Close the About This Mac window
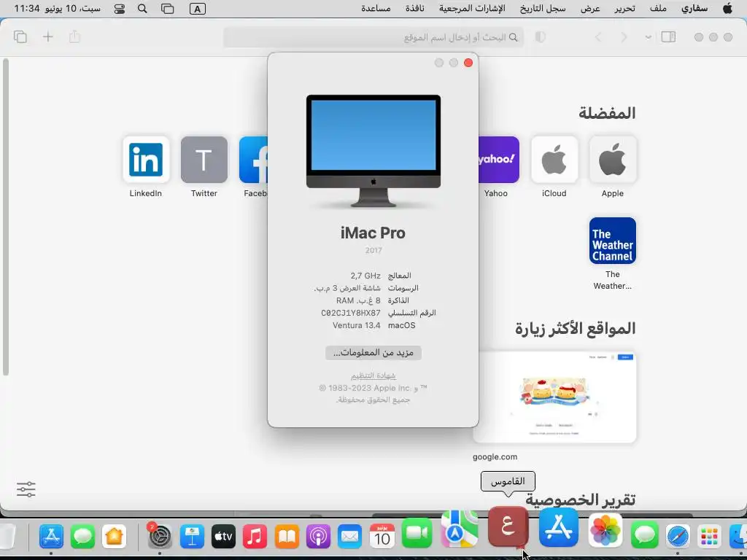 click(x=468, y=63)
